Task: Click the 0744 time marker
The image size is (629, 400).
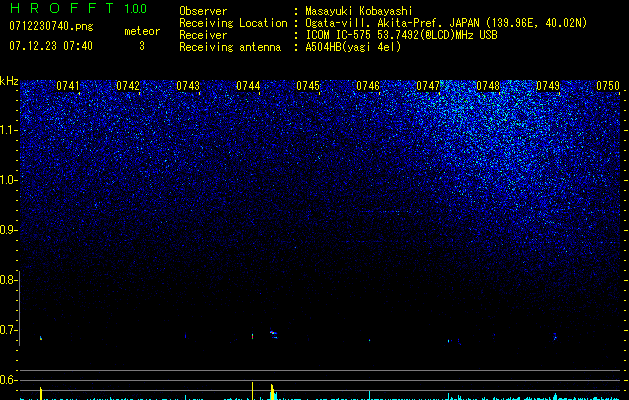Action: (x=248, y=86)
